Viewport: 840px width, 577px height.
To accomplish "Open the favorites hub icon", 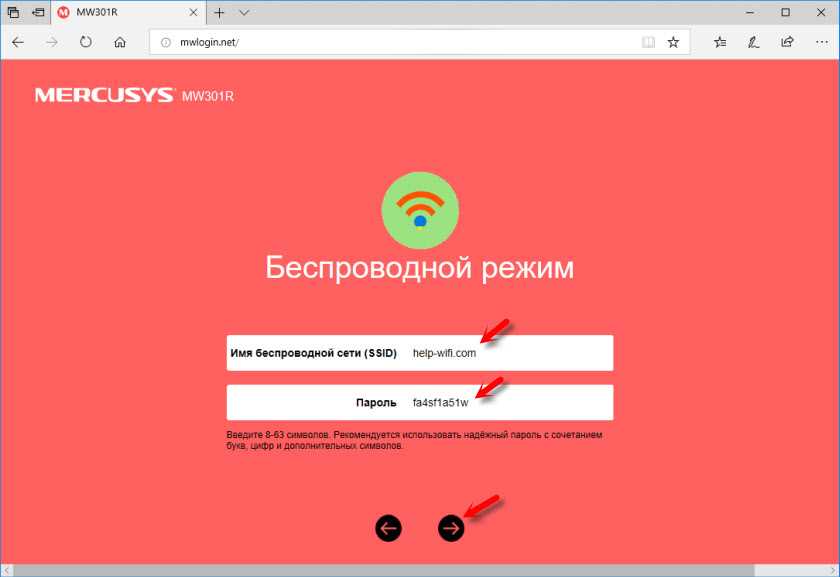I will point(720,42).
